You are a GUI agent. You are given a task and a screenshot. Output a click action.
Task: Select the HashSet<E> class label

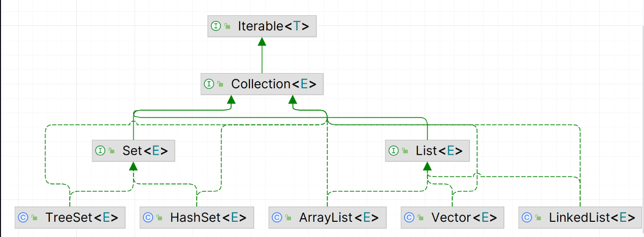208,218
